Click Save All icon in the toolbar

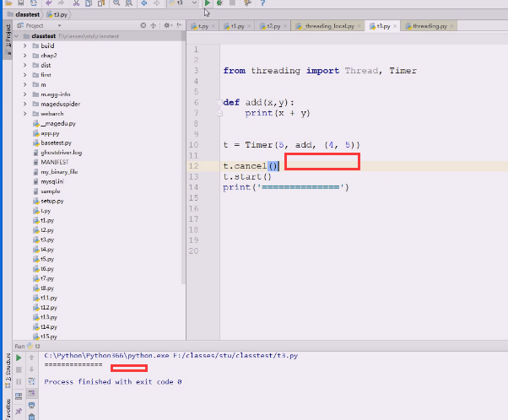(x=21, y=3)
